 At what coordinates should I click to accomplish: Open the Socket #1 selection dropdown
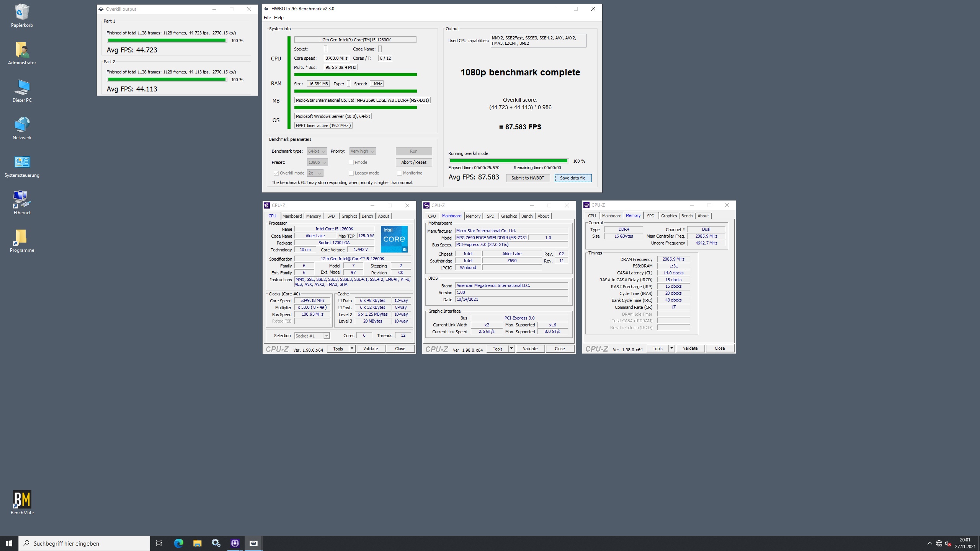click(312, 336)
